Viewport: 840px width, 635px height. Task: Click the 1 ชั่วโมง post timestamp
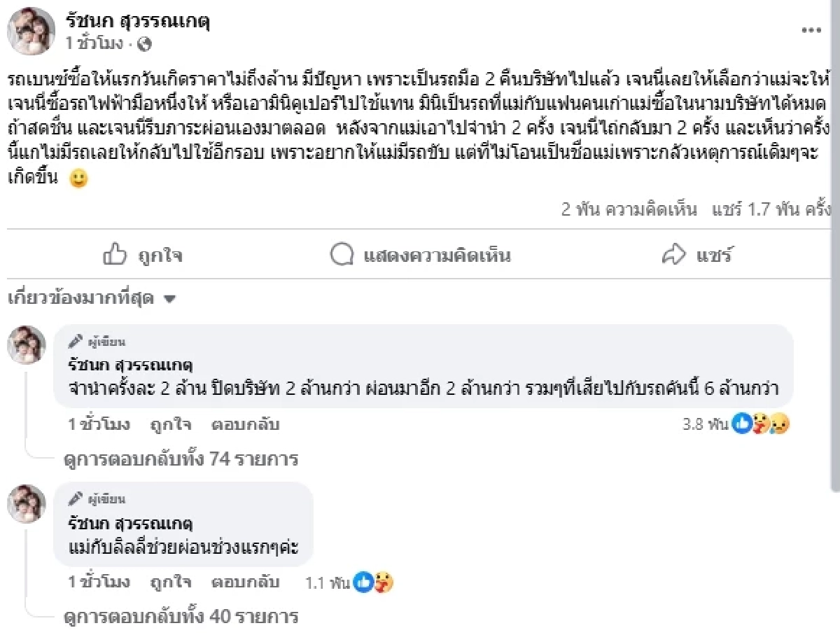(94, 45)
